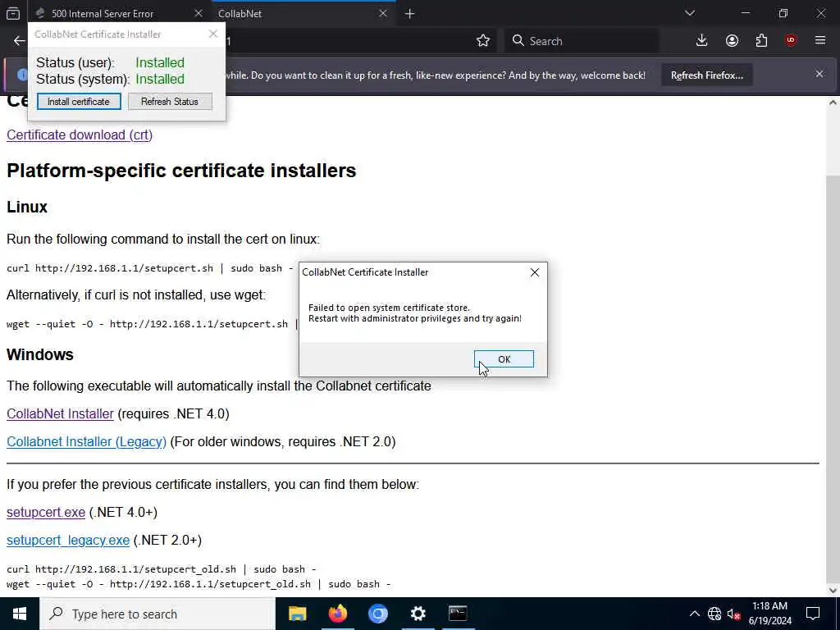Open the Firefox View icon at tab bar
Image resolution: width=840 pixels, height=630 pixels.
(x=13, y=13)
